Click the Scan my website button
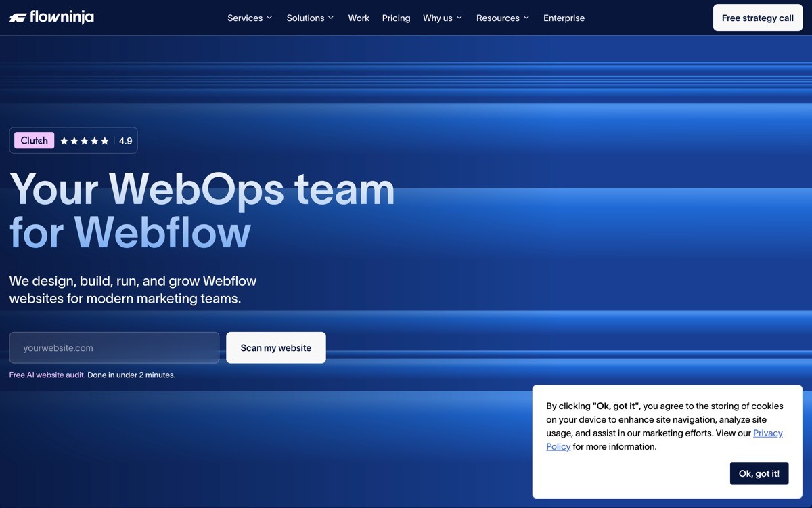This screenshot has width=812, height=508. tap(276, 347)
